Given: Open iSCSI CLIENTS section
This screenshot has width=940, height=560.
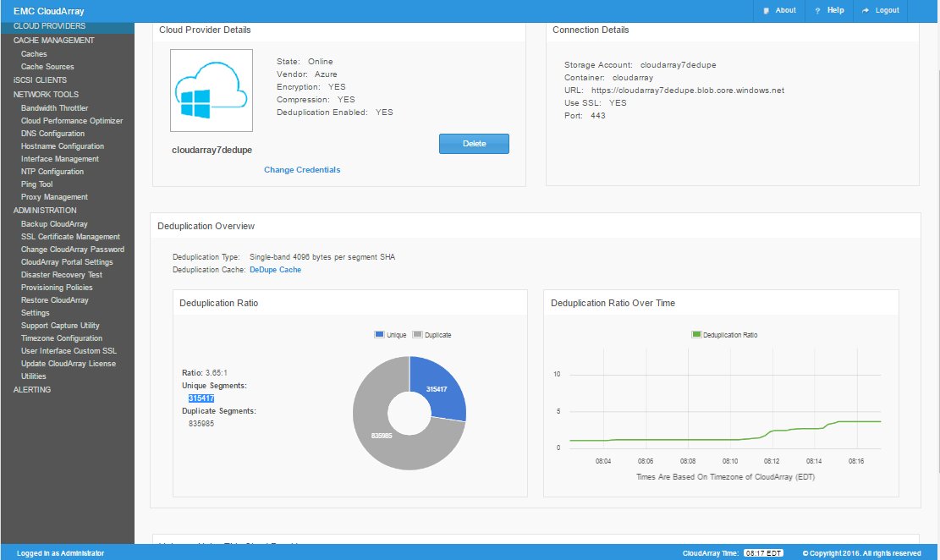Looking at the screenshot, I should (x=40, y=80).
